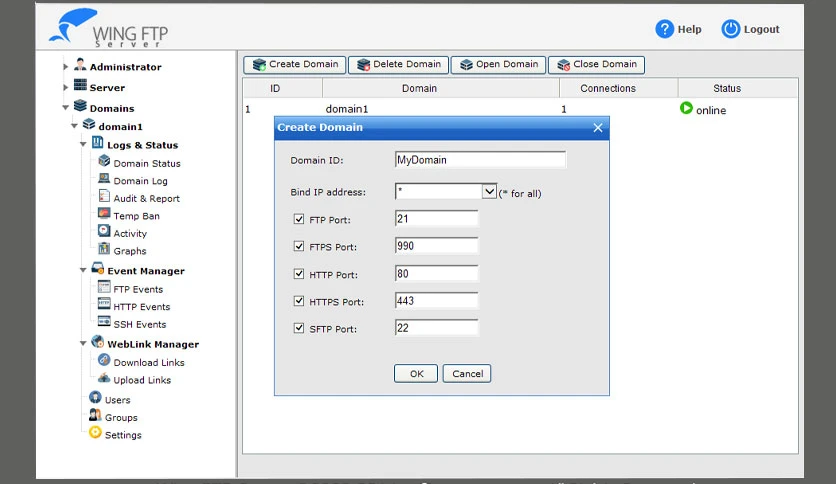This screenshot has height=484, width=836.
Task: Click the Logs & Status icon
Action: pos(98,142)
